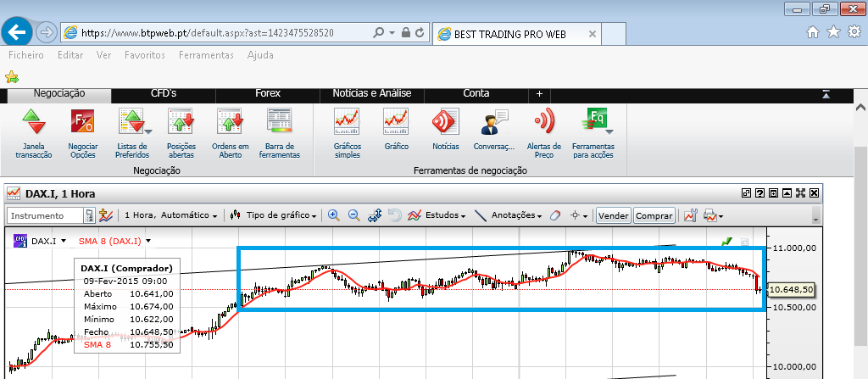Collapse the ribbon with top-right arrow
The height and width of the screenshot is (379, 868).
pos(826,95)
